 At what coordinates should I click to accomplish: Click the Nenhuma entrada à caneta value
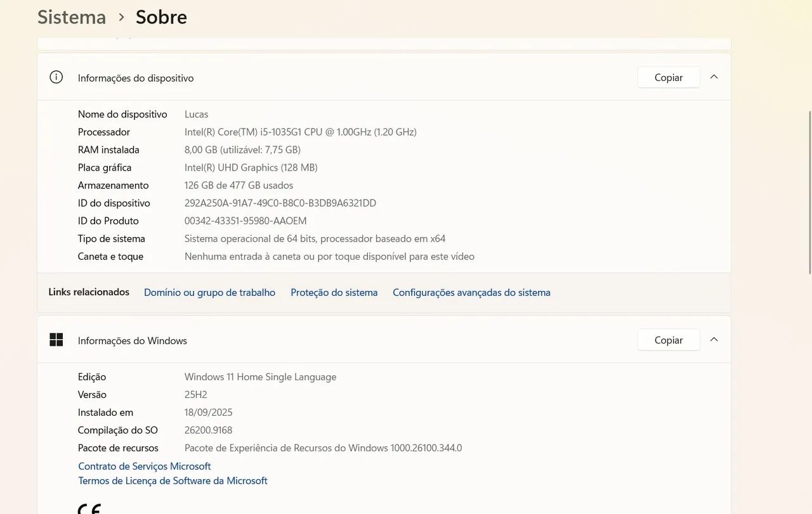tap(329, 256)
